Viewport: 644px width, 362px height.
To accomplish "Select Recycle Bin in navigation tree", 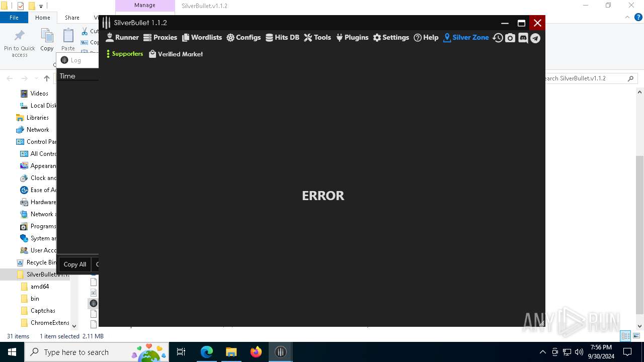I will pos(36,262).
